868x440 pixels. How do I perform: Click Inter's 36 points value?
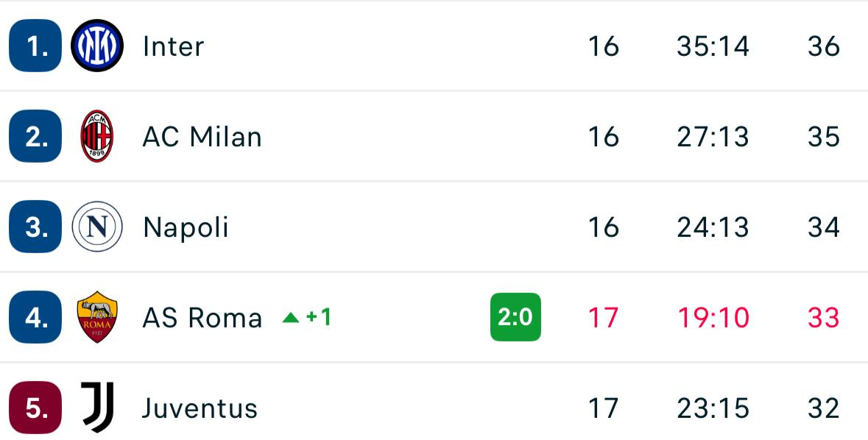(x=823, y=46)
